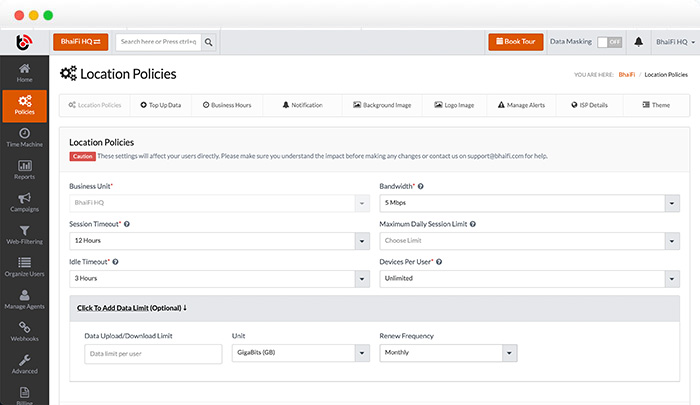Click the Data limit per user field
The image size is (700, 405).
153,354
